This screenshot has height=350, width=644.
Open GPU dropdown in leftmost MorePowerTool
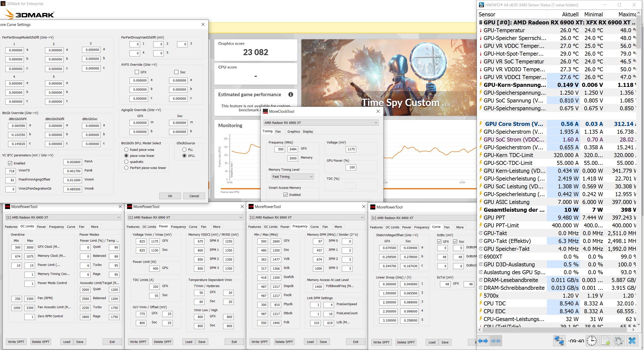pos(63,217)
